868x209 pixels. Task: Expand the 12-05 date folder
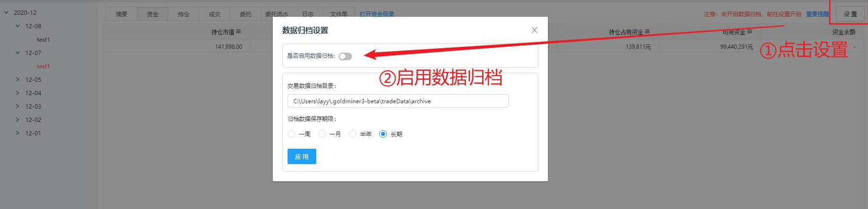click(x=18, y=79)
